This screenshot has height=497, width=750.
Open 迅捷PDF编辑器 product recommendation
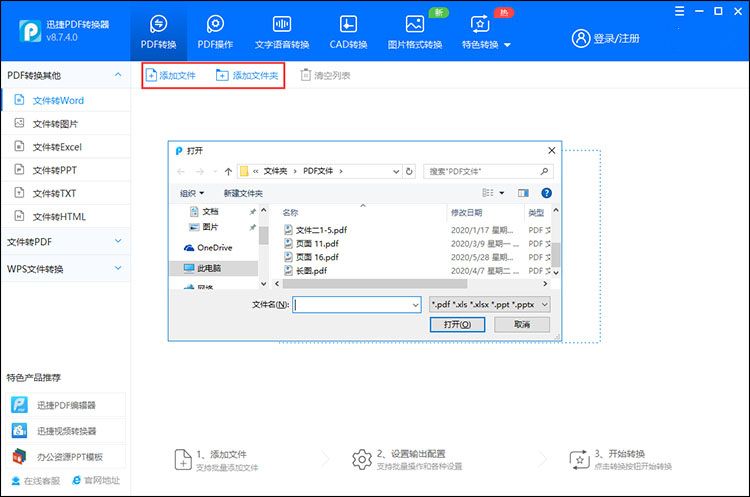66,405
